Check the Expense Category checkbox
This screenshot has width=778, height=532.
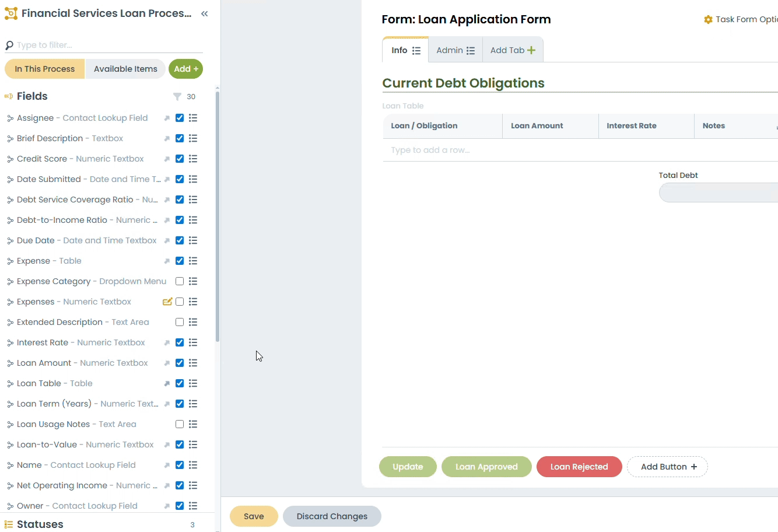point(180,281)
